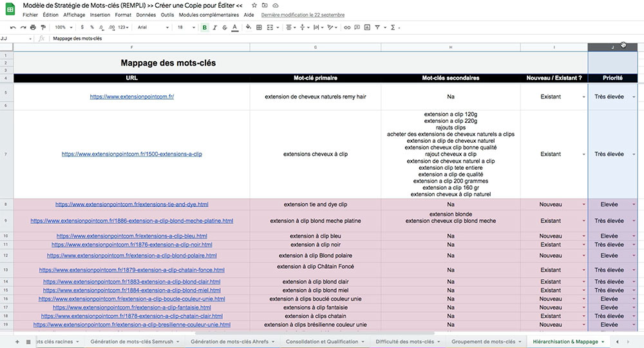Expand the merge cells options arrow
Screen dimensions: 644x348
click(x=278, y=28)
